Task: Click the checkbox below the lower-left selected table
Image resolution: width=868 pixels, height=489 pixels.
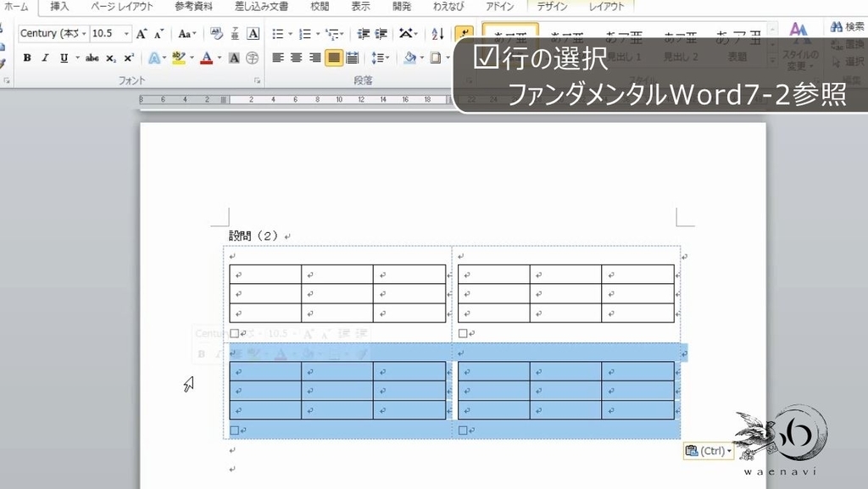Action: 234,431
